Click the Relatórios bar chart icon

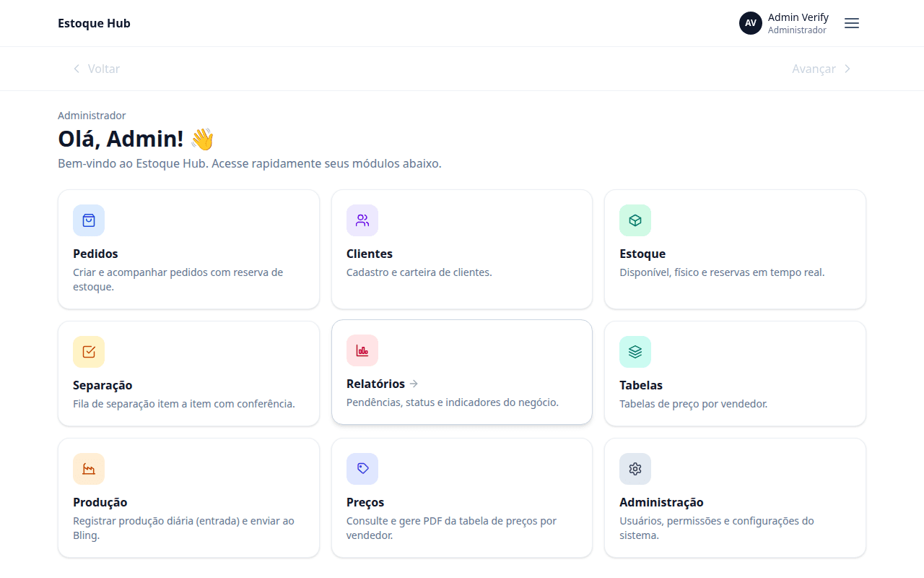362,350
